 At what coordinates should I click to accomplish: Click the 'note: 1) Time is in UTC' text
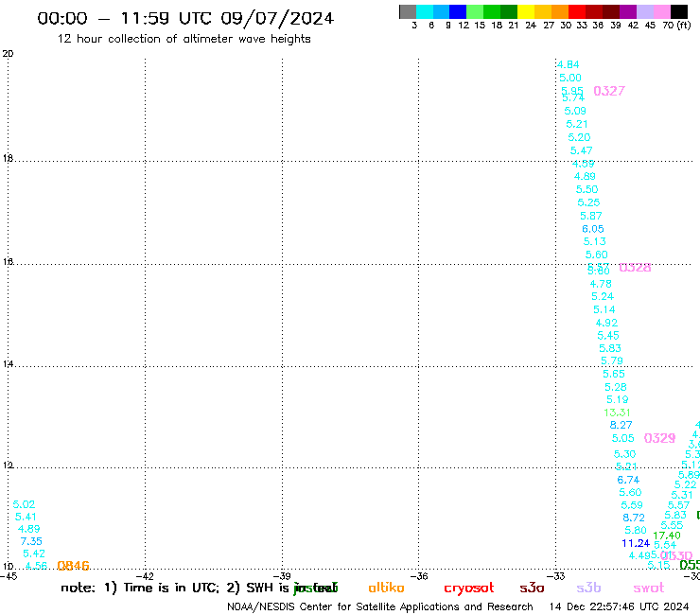pos(140,588)
